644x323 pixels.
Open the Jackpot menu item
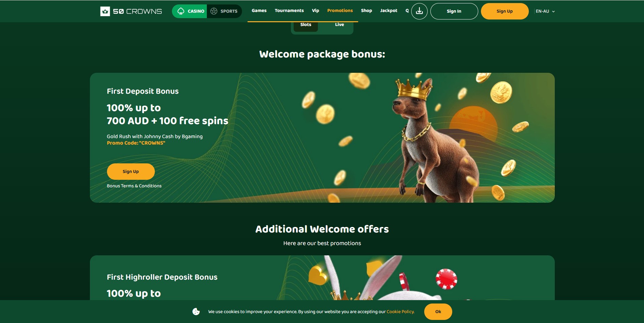(x=389, y=11)
